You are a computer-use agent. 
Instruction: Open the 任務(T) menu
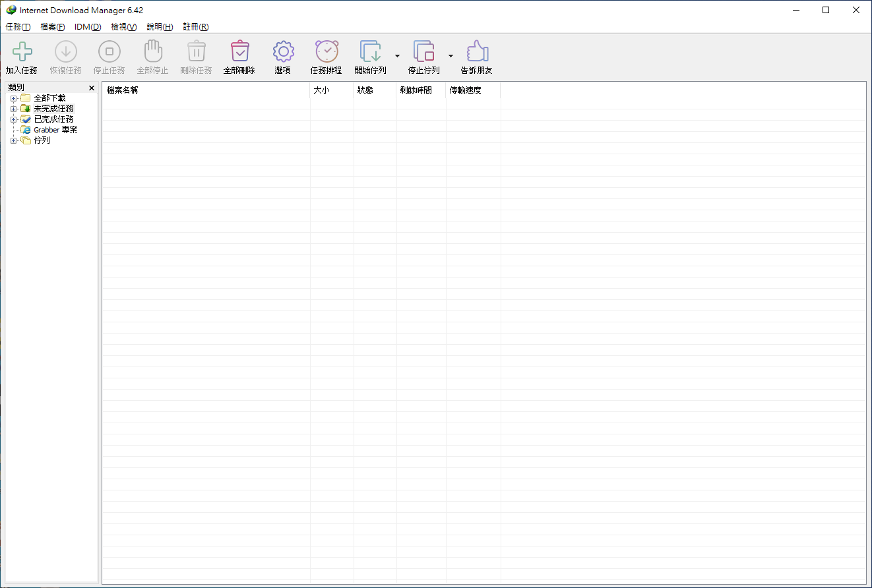[x=18, y=27]
